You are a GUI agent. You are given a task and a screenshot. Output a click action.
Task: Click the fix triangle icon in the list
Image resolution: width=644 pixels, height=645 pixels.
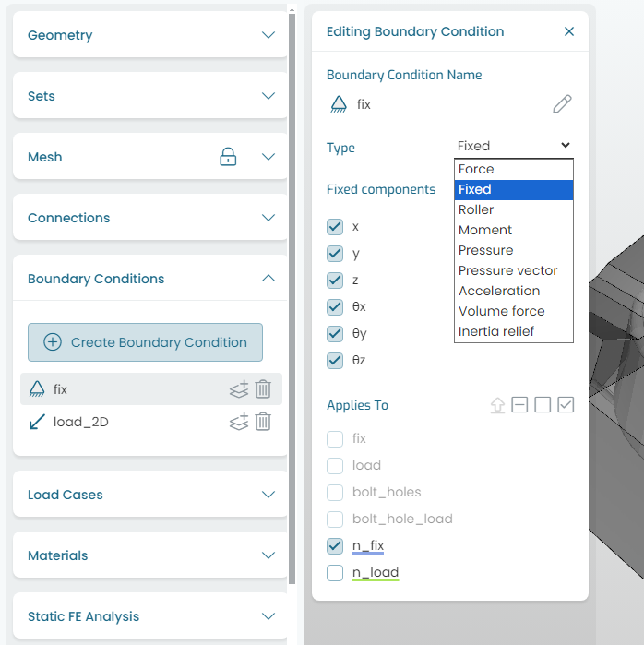pos(37,388)
